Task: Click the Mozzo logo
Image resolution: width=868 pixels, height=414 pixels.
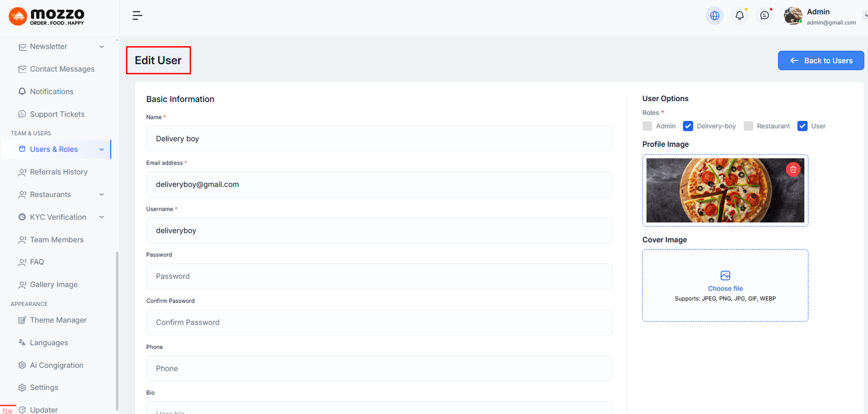Action: [x=47, y=16]
